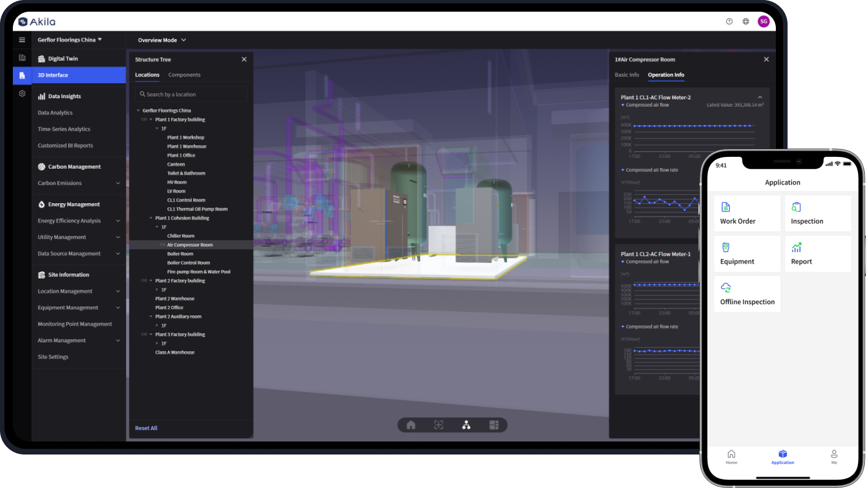Tap the Me tab on phone
Screen dimensions: 868x488
click(834, 457)
